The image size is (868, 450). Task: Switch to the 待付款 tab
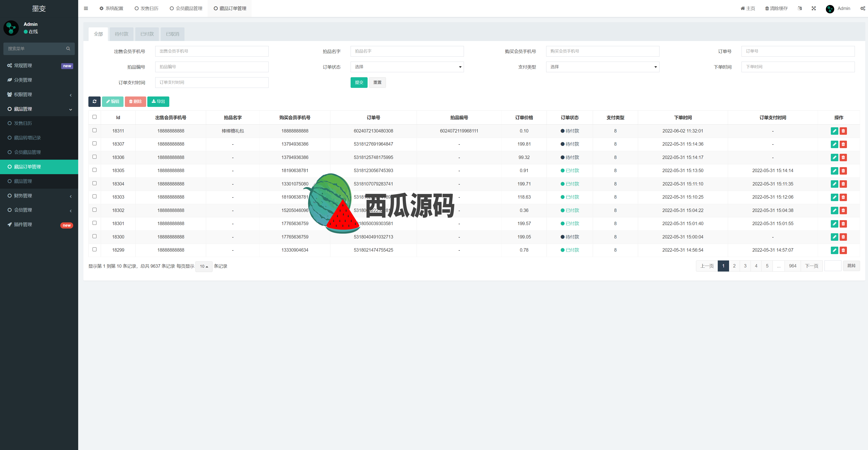[121, 34]
